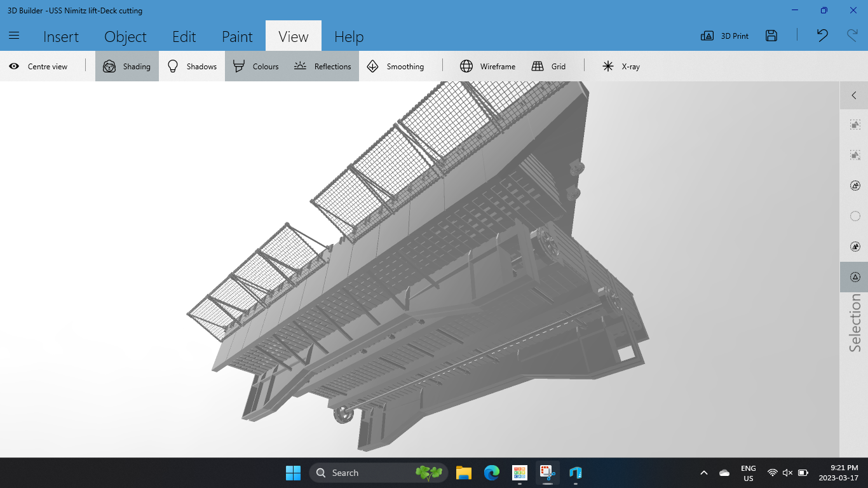Click the OneDrive cloud tray icon
Image resolution: width=868 pixels, height=488 pixels.
pos(724,473)
